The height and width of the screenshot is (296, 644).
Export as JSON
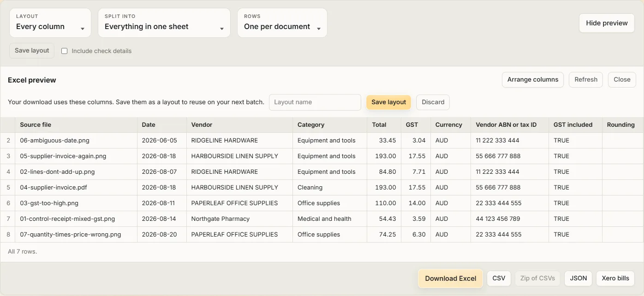tap(578, 278)
